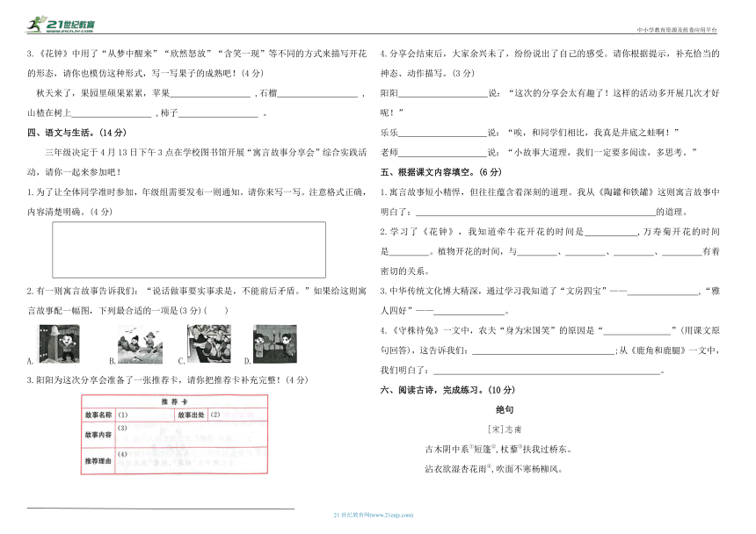This screenshot has width=756, height=534.
Task: Click the answer parentheses after 最合适的一项是(3分)
Action: [215, 311]
